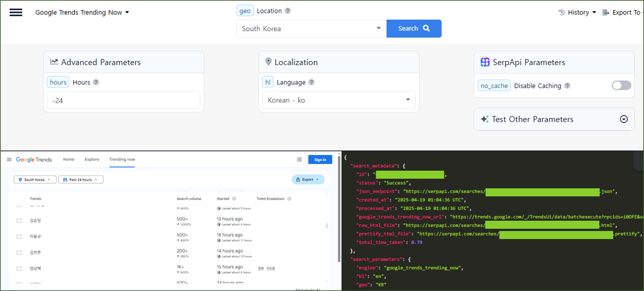Click the json_endpoint URL in JSON output
Screen dimensions: 644x291
pos(509,192)
